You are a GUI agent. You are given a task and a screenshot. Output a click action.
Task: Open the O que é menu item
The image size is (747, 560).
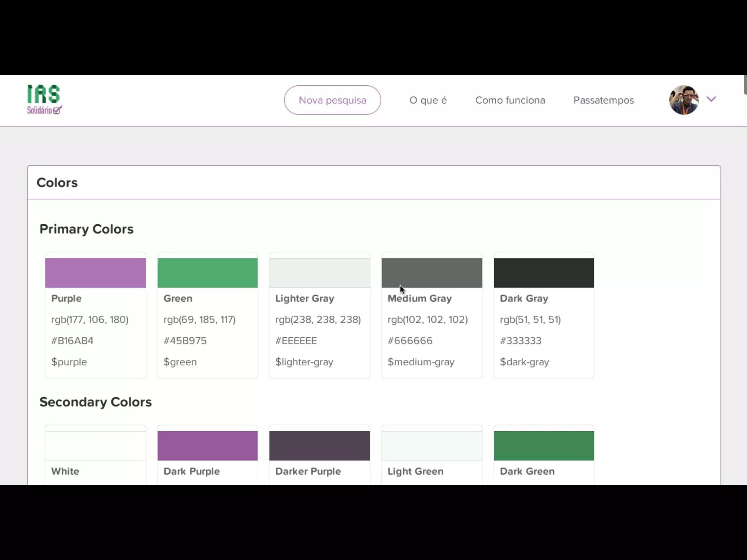click(427, 100)
